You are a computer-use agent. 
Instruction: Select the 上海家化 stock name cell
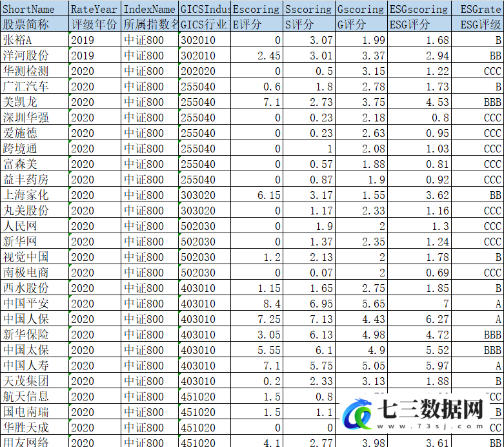point(34,194)
